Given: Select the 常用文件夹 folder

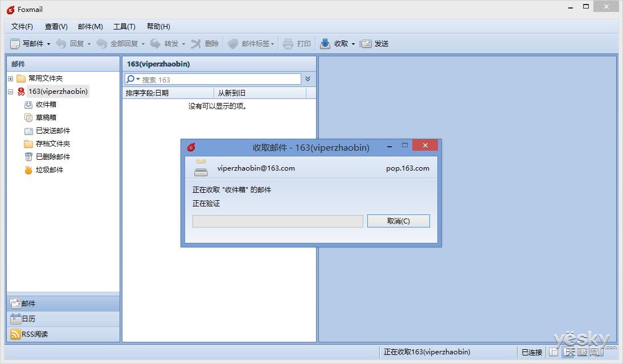Looking at the screenshot, I should click(x=46, y=78).
